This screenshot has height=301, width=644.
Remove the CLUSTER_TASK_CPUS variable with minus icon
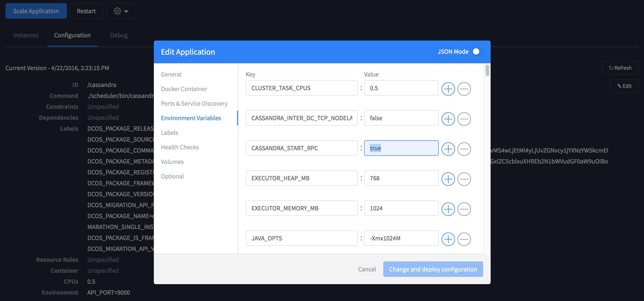pos(464,89)
